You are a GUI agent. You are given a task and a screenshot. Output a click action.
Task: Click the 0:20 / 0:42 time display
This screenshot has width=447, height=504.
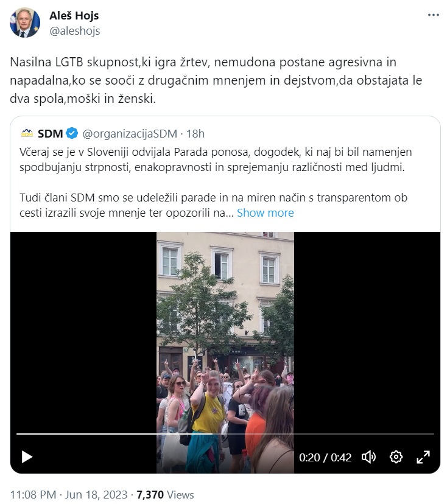(325, 457)
